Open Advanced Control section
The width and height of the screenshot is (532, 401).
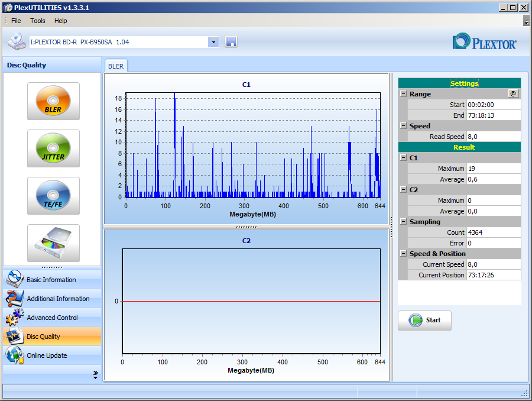pos(52,318)
